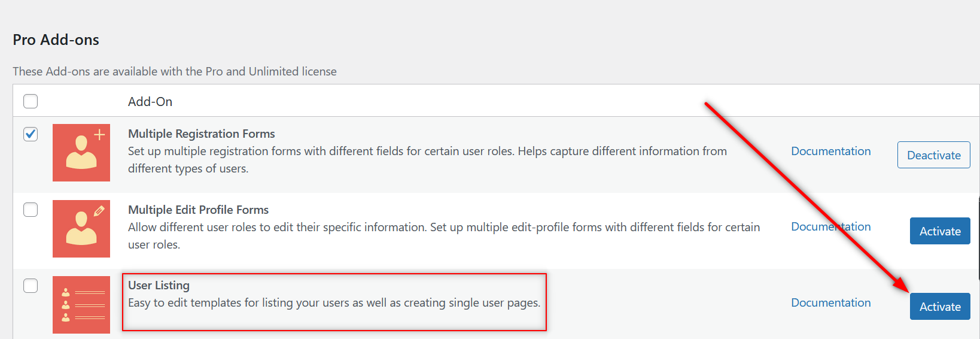The image size is (980, 339).
Task: Click the Multiple Registration Forms add-on icon
Action: pos(81,153)
